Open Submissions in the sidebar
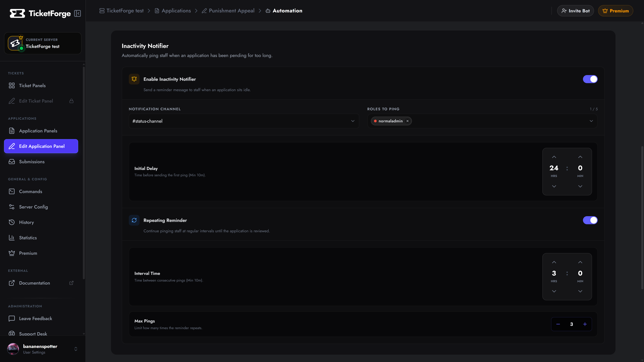Viewport: 644px width, 362px height. coord(41,162)
